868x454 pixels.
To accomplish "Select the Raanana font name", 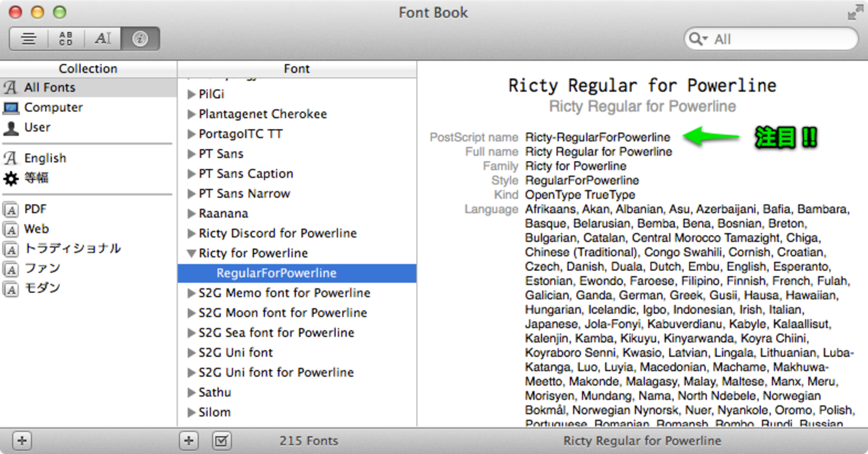I will pyautogui.click(x=223, y=214).
